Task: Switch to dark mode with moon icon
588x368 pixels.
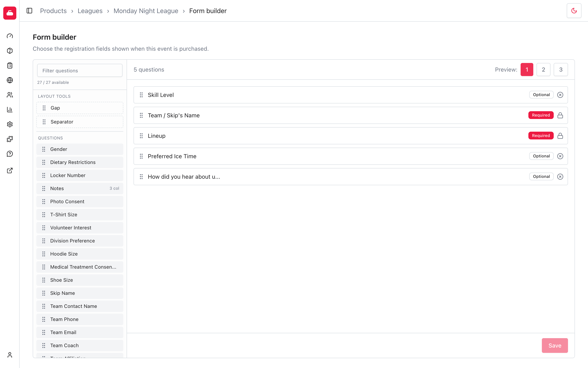Action: click(x=574, y=11)
